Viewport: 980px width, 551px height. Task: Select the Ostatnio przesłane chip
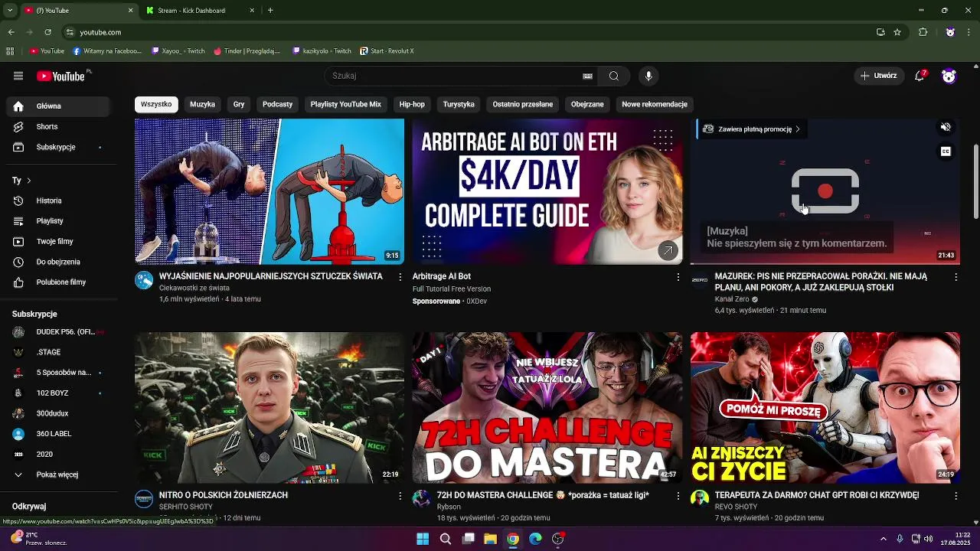point(523,104)
